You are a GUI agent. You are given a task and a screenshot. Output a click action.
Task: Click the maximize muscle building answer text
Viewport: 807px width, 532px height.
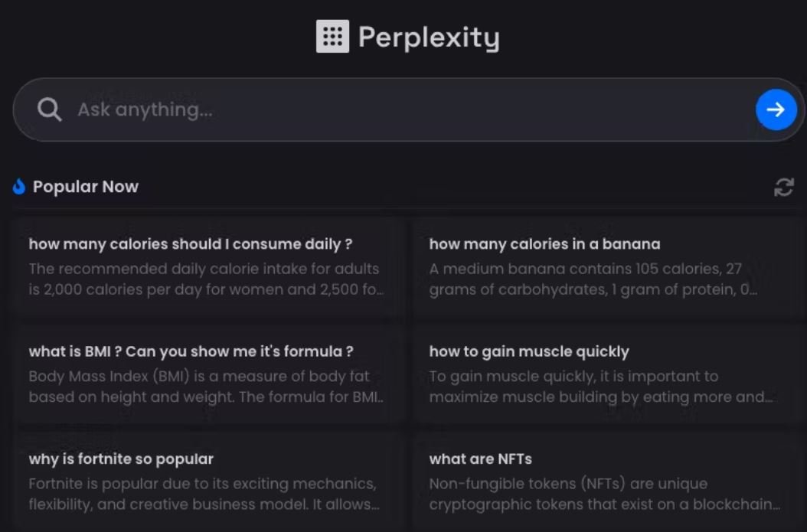(601, 387)
